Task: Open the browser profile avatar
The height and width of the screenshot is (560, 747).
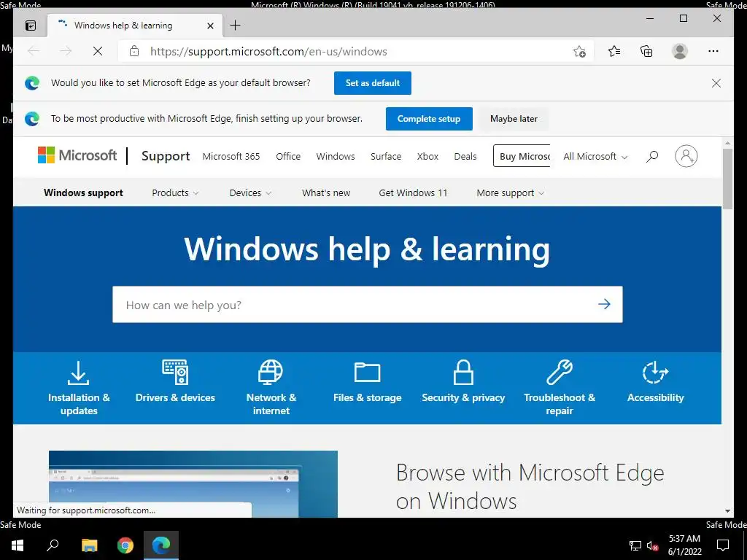Action: [x=680, y=51]
